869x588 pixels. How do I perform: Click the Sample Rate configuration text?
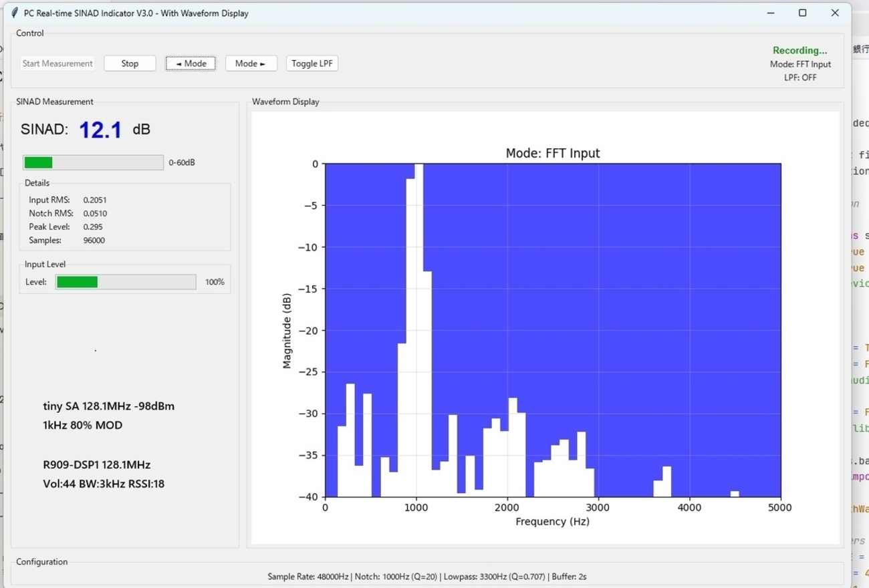point(308,576)
